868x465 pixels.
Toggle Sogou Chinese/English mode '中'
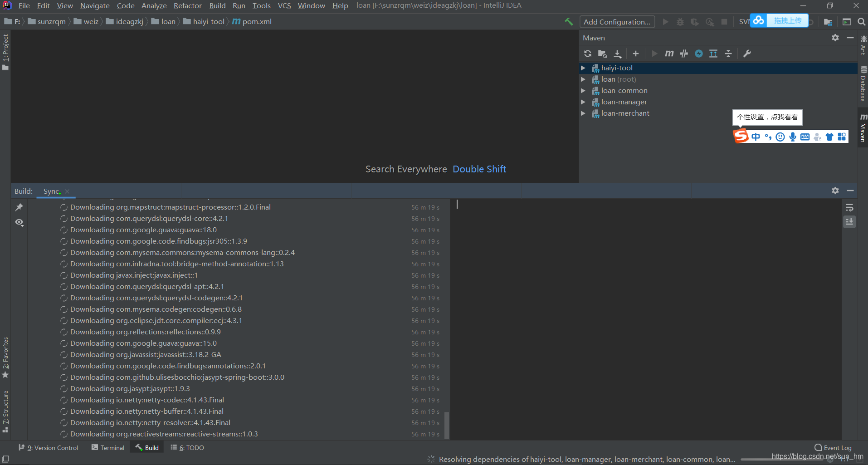pyautogui.click(x=756, y=137)
